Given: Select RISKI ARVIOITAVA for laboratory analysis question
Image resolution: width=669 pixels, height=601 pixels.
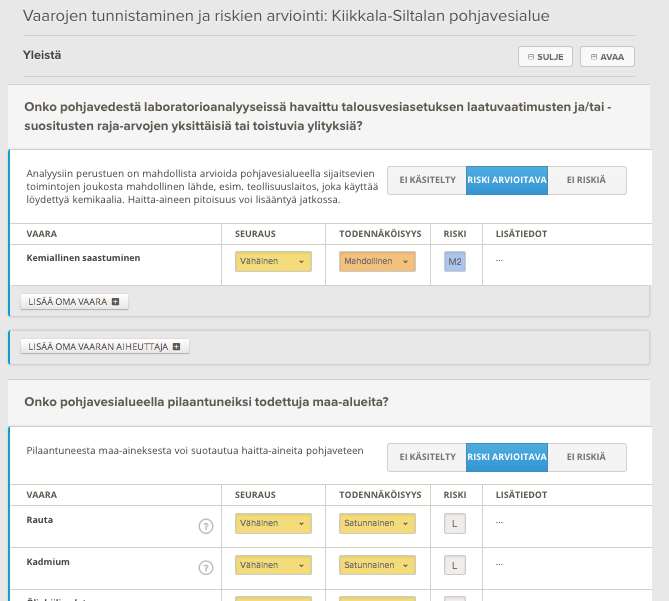Looking at the screenshot, I should [507, 180].
